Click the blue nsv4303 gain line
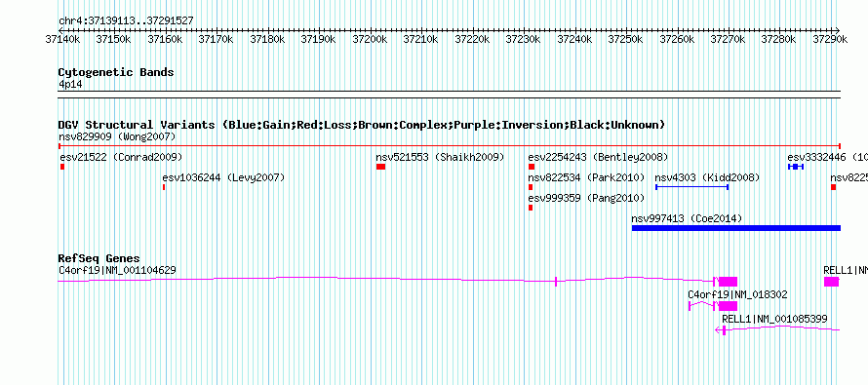868x385 pixels. (x=692, y=187)
